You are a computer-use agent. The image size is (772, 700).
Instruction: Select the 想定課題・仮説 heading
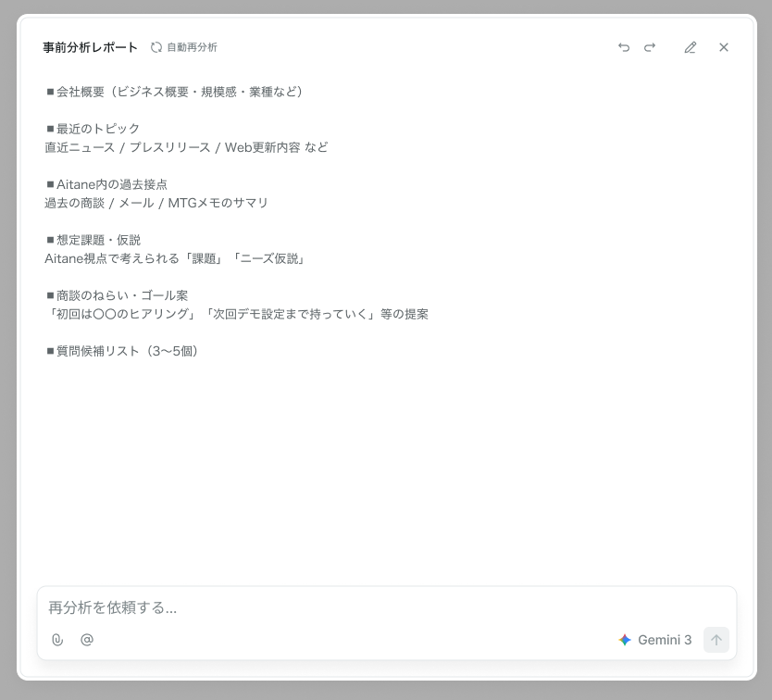93,240
